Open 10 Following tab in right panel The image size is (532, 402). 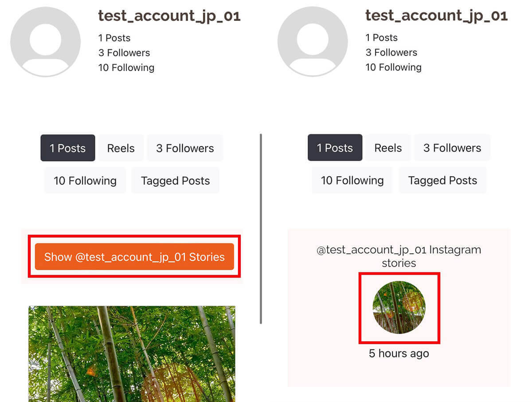352,180
